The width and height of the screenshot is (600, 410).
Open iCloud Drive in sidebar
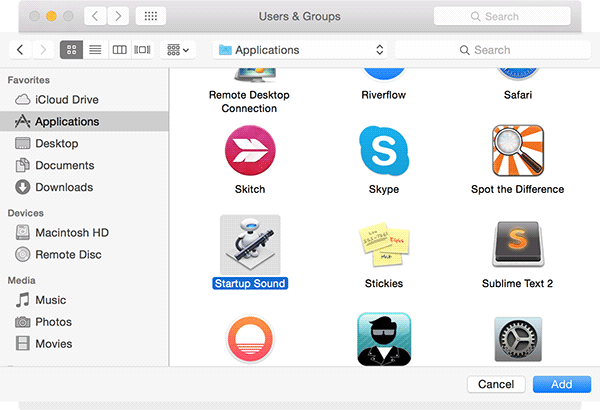tap(84, 100)
